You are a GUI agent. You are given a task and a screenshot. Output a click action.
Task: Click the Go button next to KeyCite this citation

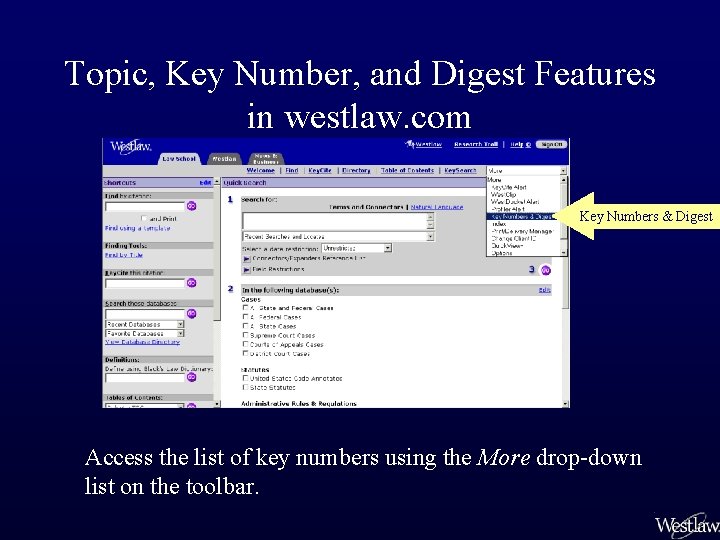click(191, 283)
